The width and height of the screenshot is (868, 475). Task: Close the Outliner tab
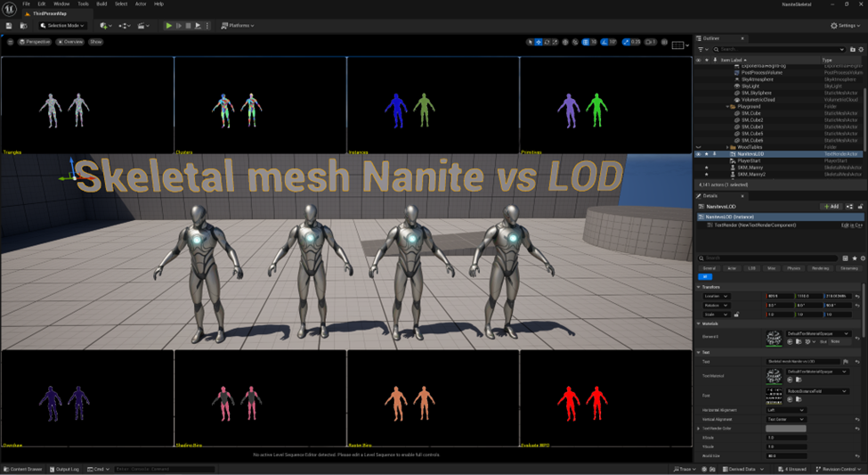(x=742, y=38)
